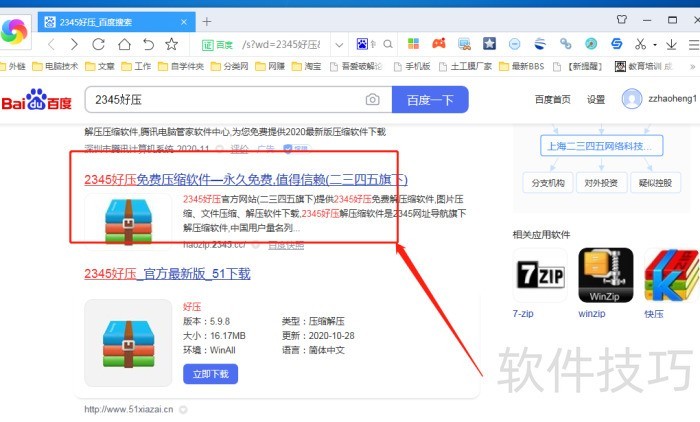Open 2345好压_官方最新版_51下载 result link

pos(167,274)
